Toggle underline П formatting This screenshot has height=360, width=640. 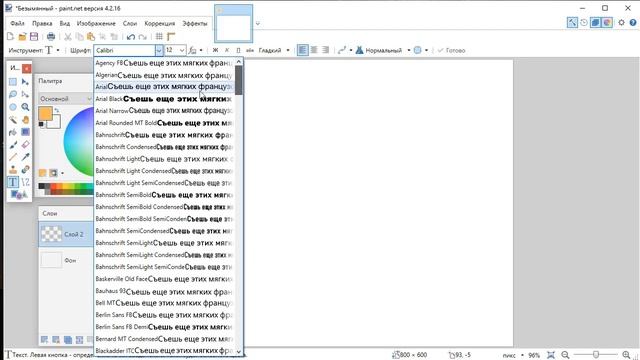pos(238,50)
